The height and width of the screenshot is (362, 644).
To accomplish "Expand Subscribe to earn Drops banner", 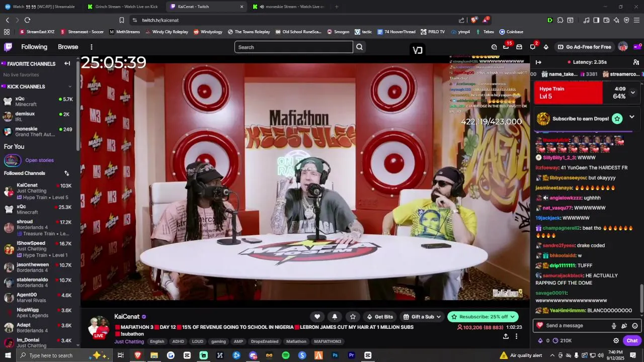I will 632,117.
